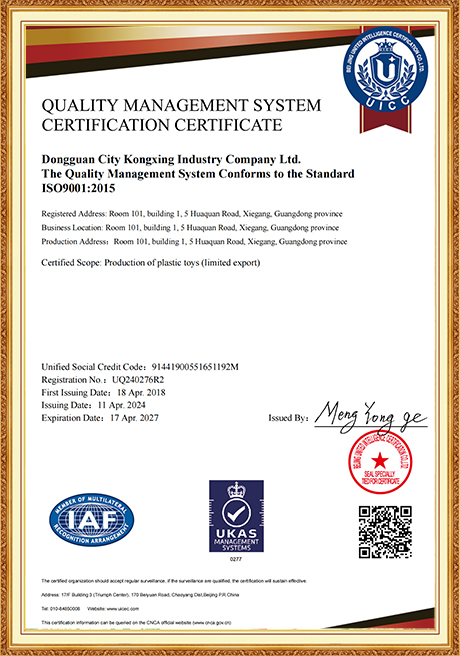Click the line ending 'Conforms to the Standard'
Screen dimensions: 460x656
(x=198, y=174)
